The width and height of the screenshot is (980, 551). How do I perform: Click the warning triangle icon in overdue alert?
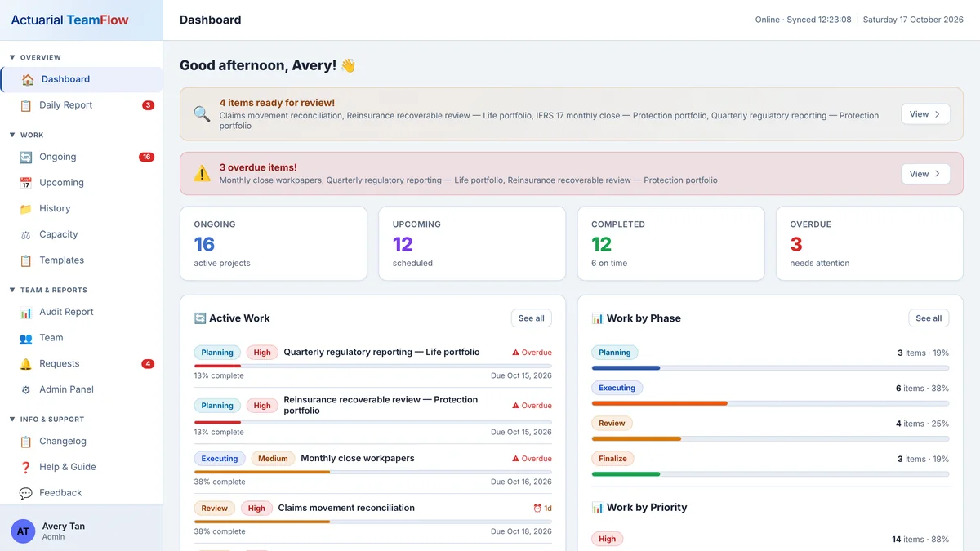tap(202, 173)
